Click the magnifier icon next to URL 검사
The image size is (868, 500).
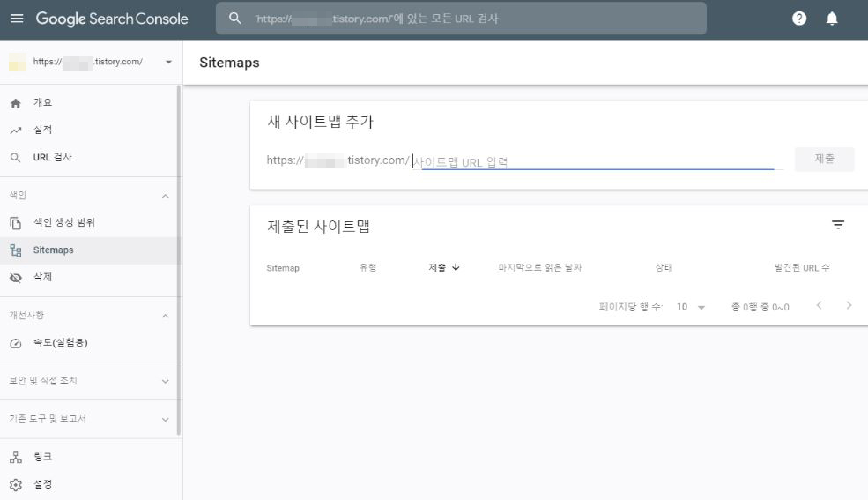click(x=16, y=158)
